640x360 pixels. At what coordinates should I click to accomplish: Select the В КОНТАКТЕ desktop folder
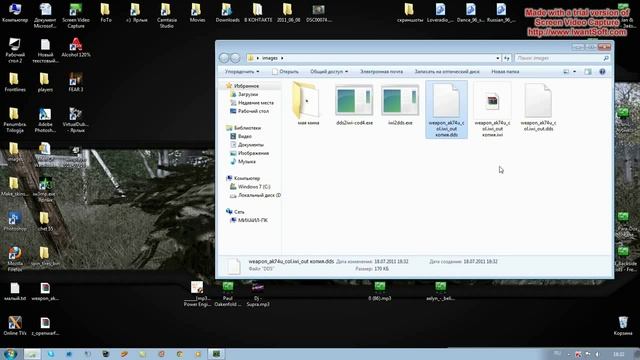[258, 12]
